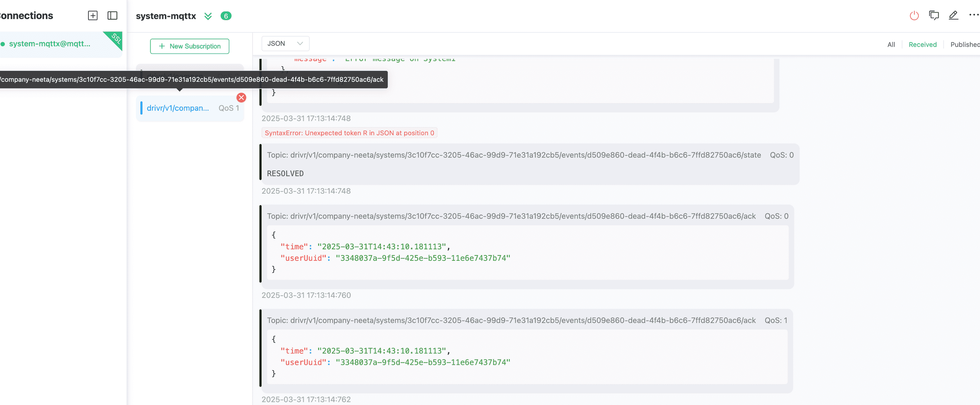Click the SSL corner badge on connection

tap(115, 39)
